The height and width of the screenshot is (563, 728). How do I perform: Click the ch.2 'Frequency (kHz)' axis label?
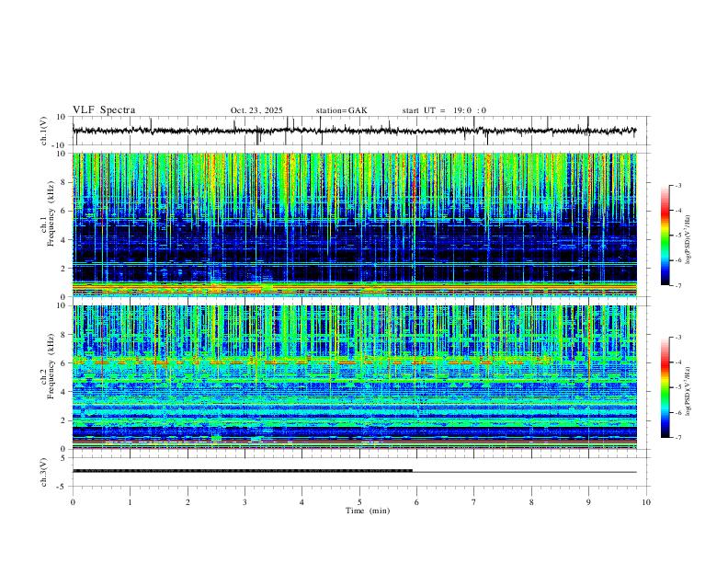(51, 365)
